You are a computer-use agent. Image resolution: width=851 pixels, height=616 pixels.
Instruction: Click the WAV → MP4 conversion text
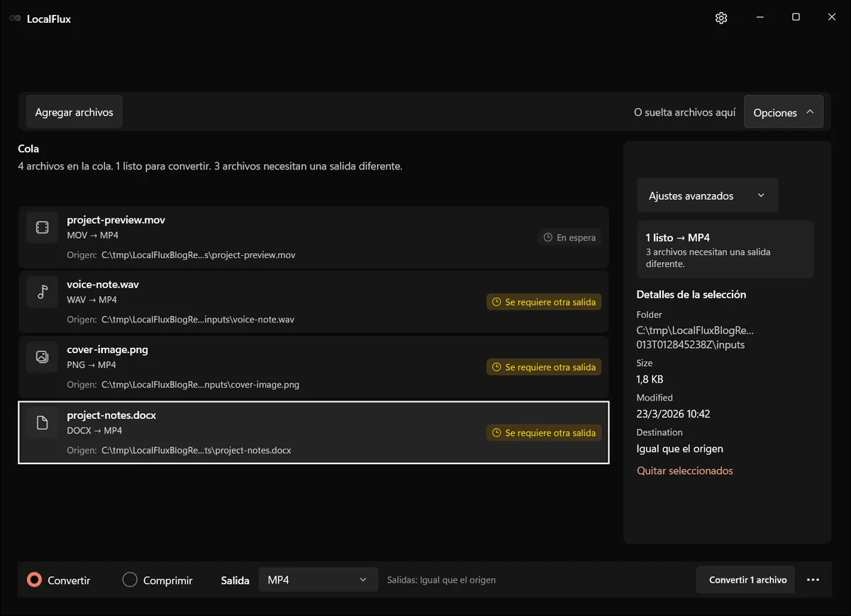click(91, 300)
